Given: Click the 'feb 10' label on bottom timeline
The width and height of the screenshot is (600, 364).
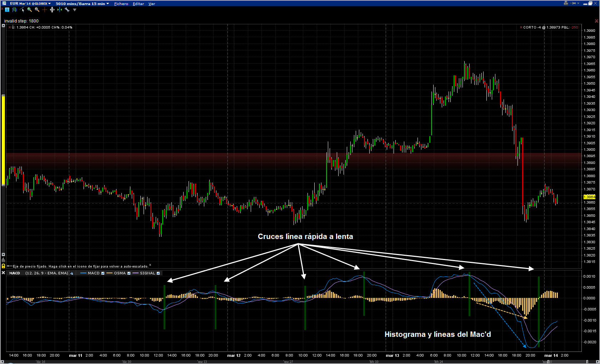Looking at the screenshot, I should click(x=374, y=362).
